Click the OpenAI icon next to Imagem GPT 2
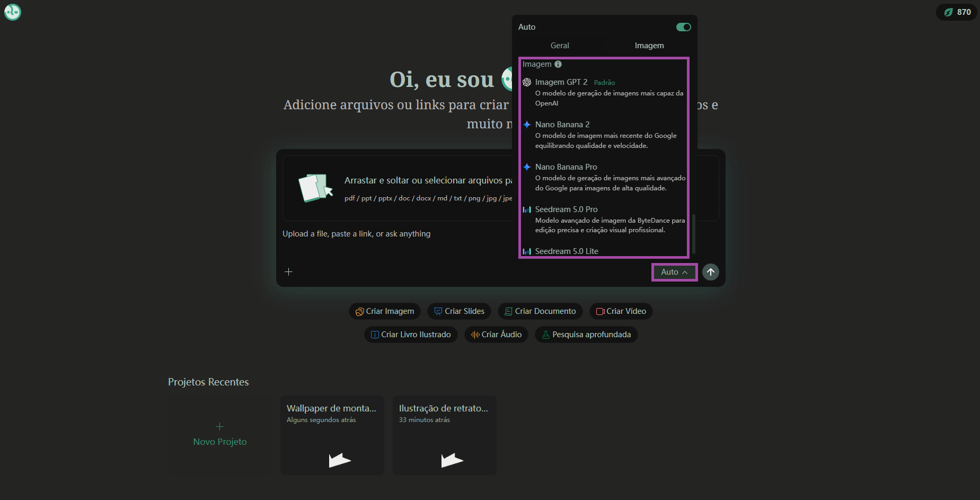The height and width of the screenshot is (500, 980). [527, 82]
